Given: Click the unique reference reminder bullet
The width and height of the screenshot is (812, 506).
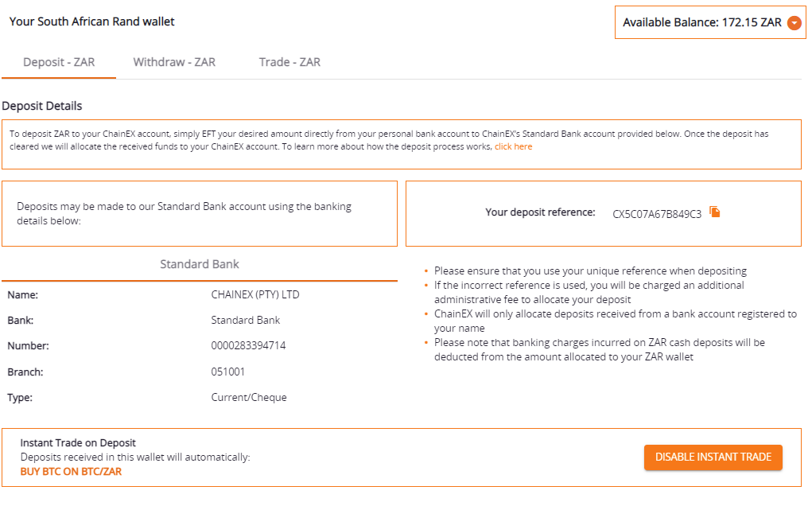Looking at the screenshot, I should (590, 271).
